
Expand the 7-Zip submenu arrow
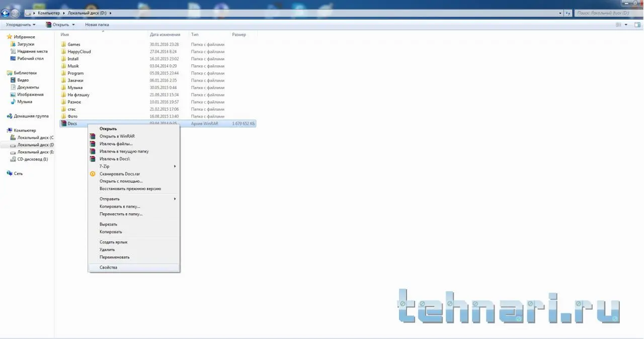point(175,166)
